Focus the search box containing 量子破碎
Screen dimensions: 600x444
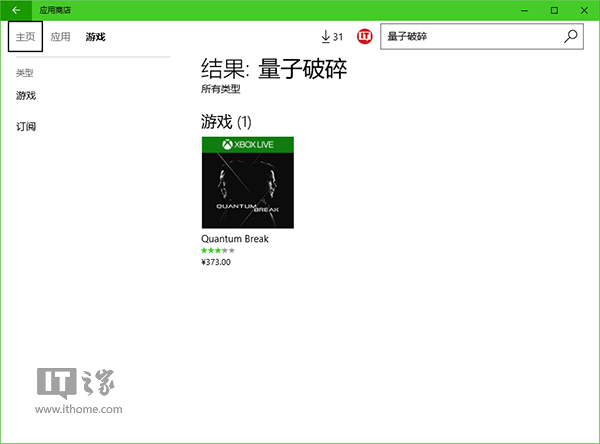(470, 37)
